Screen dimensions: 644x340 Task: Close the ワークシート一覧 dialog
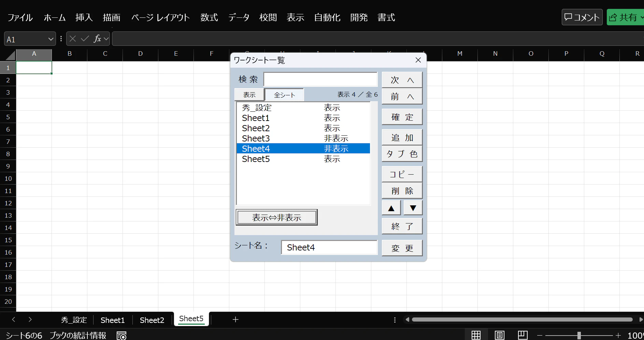tap(418, 60)
